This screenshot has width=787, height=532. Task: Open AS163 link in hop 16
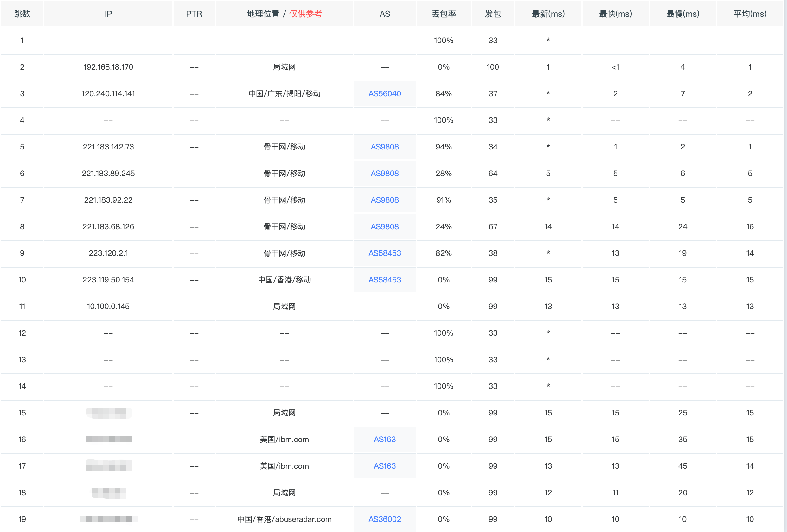(x=384, y=439)
